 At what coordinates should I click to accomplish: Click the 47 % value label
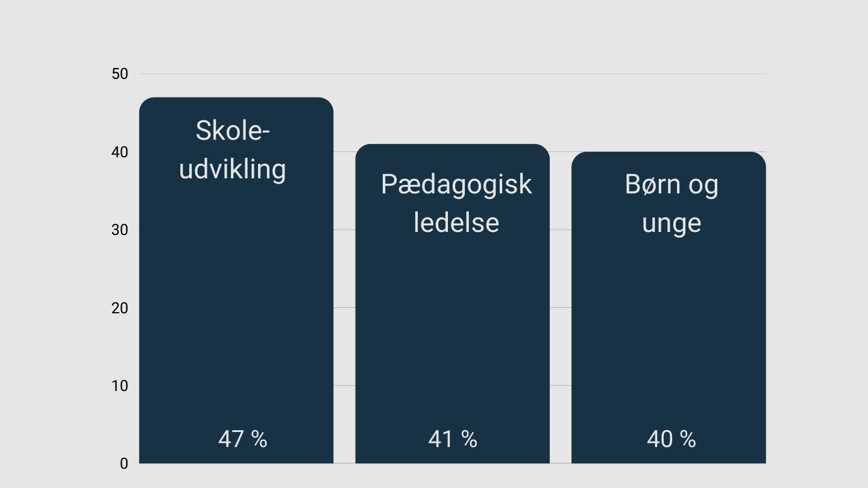[242, 439]
